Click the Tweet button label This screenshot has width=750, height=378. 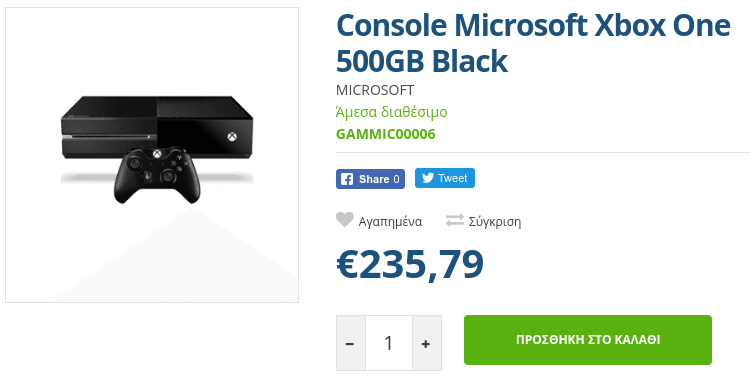[452, 178]
